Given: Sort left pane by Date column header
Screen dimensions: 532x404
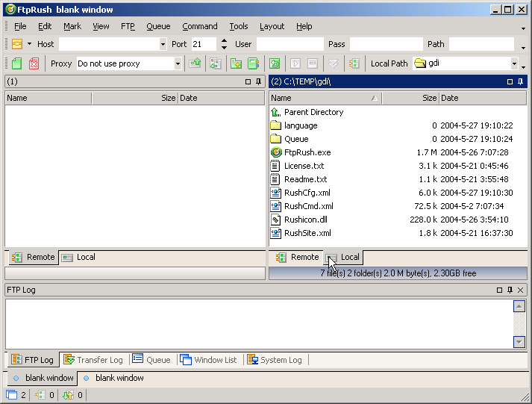Looking at the screenshot, I should click(x=221, y=98).
